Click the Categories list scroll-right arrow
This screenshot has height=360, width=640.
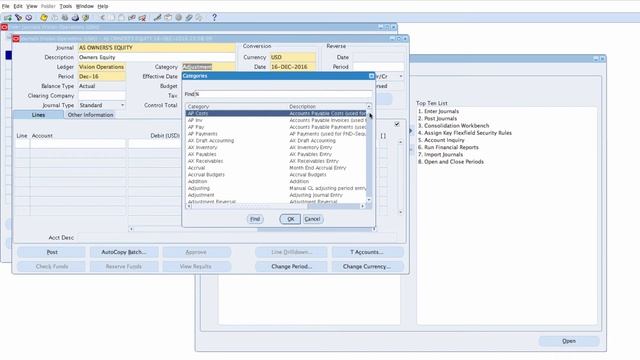click(362, 206)
